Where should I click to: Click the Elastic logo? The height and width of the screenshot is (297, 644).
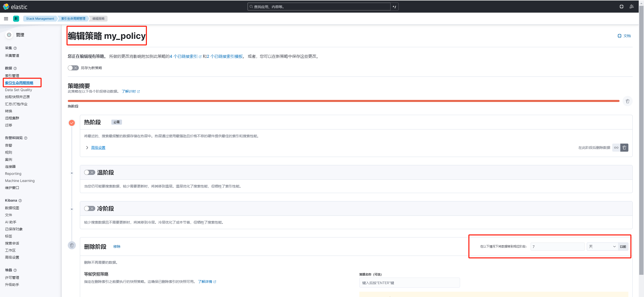[x=15, y=7]
